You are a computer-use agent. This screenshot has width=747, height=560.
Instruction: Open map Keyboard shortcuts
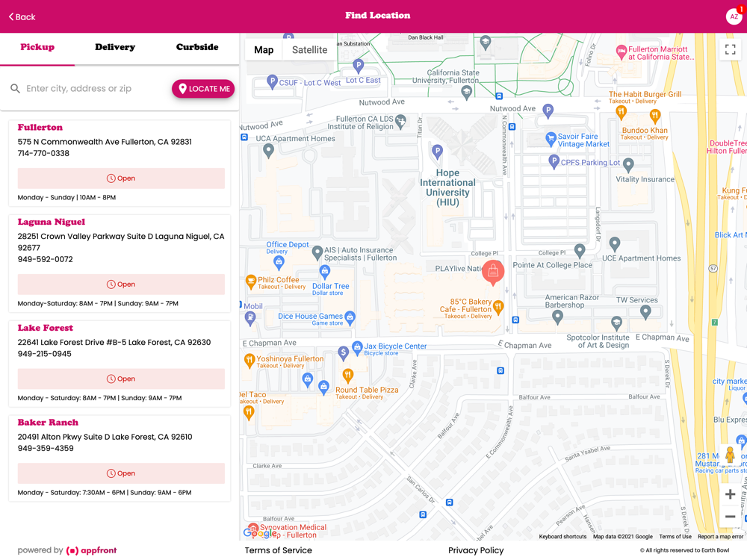pos(562,536)
